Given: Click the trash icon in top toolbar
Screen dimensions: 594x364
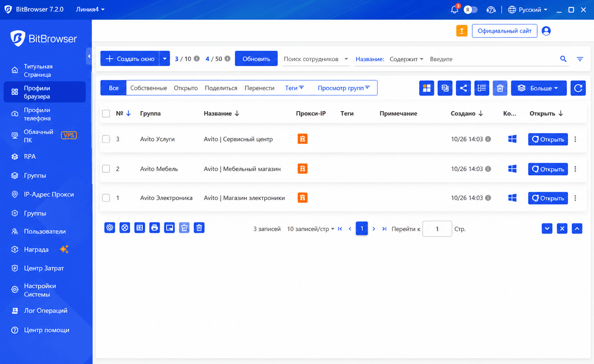Looking at the screenshot, I should coord(500,88).
